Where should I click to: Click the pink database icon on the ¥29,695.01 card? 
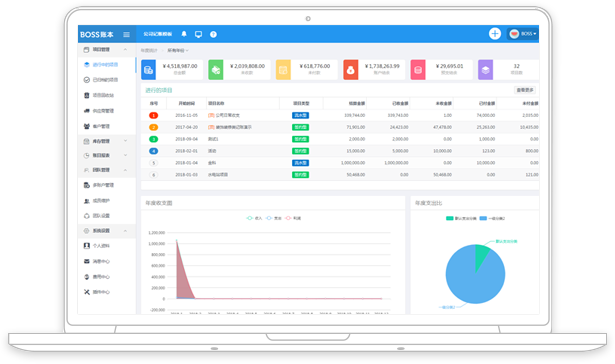[418, 70]
